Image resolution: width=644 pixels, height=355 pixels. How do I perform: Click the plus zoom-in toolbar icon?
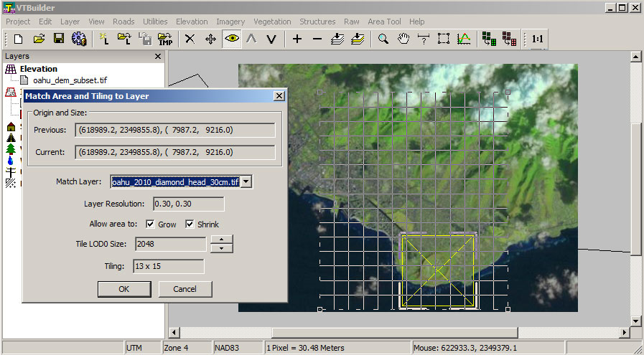tap(297, 39)
